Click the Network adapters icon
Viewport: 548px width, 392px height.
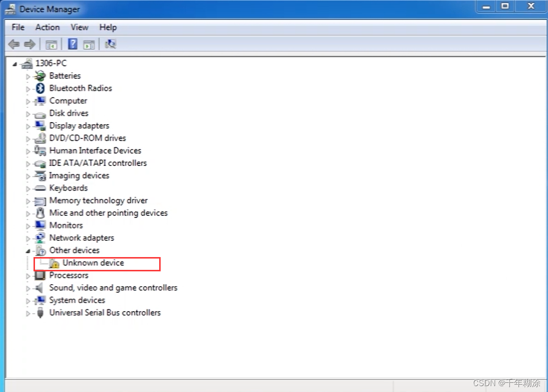(40, 238)
